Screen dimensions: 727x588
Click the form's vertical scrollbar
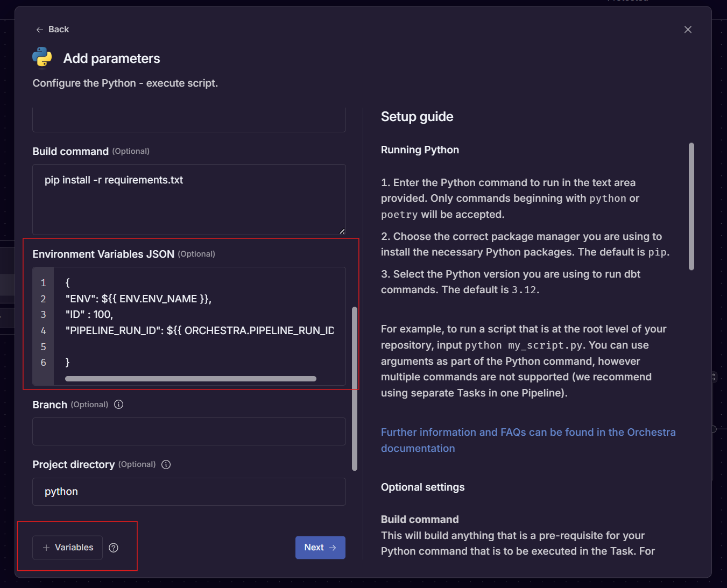pos(355,389)
